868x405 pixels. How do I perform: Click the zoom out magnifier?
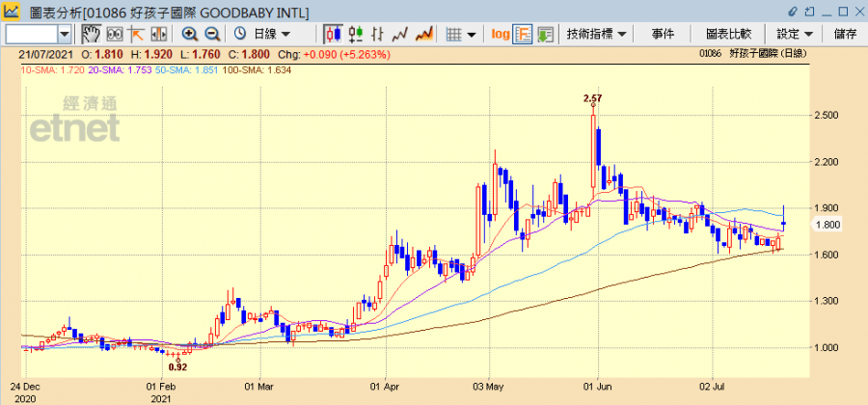point(212,34)
